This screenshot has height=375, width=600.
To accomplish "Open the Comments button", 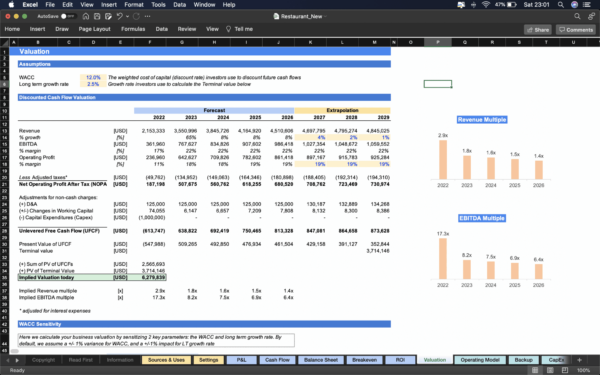I will point(576,29).
